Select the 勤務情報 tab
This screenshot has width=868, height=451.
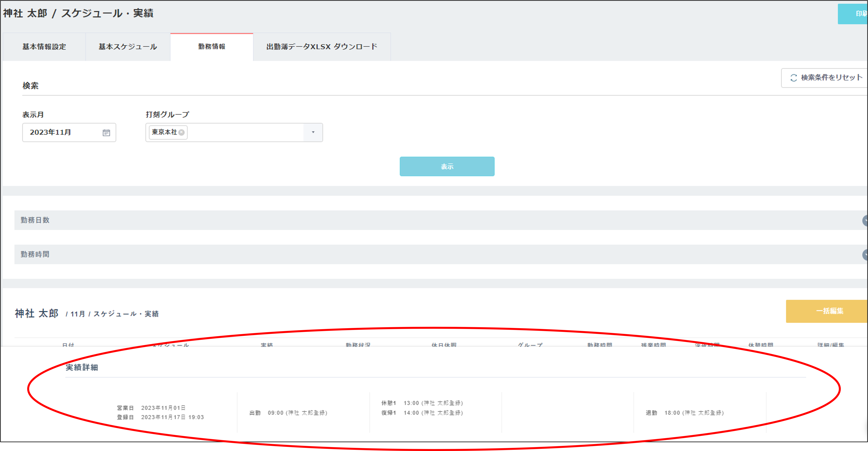212,47
